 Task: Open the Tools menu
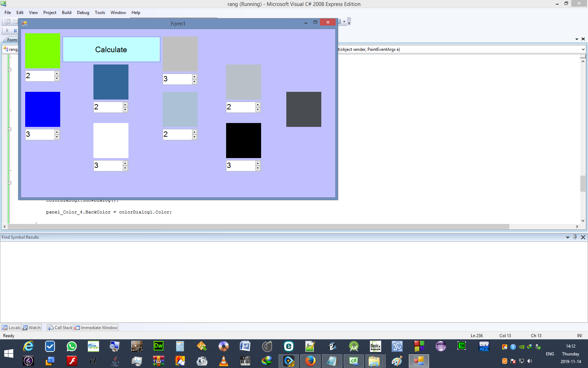click(100, 13)
